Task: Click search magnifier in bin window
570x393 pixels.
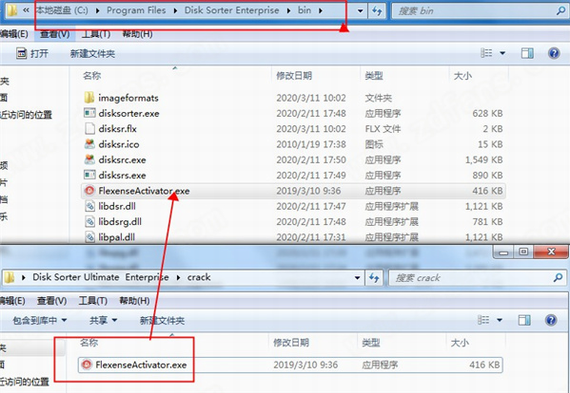Action: (560, 11)
